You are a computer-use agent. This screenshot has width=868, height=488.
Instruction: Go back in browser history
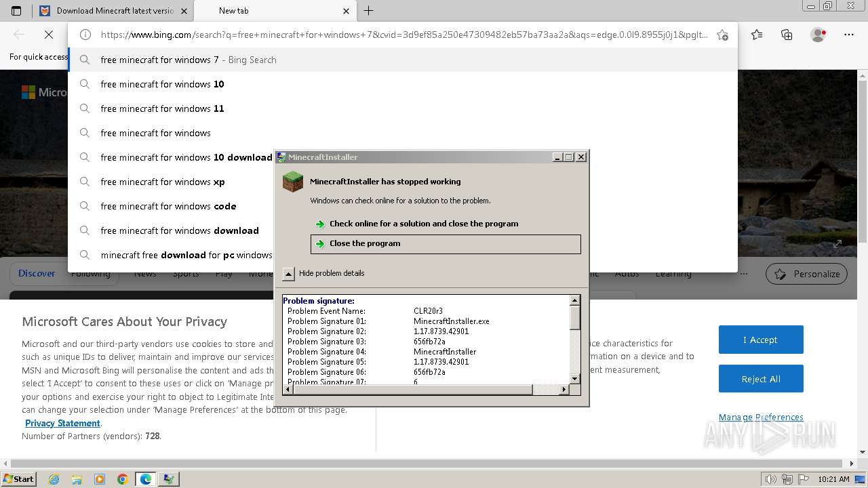(x=19, y=35)
